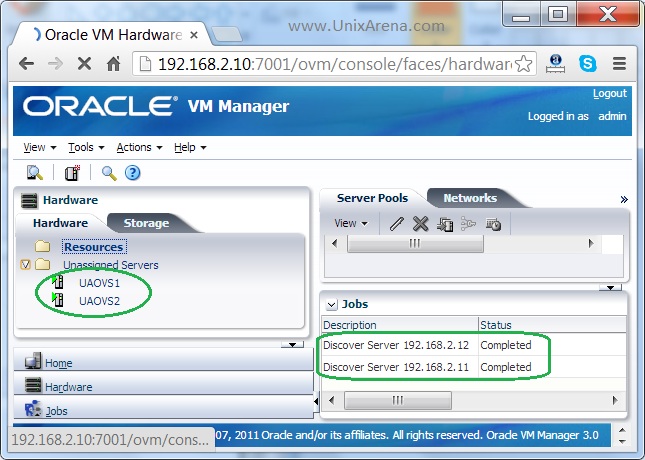645x460 pixels.
Task: Click the Server Pools horizontal scrollbar thumb
Action: 415,244
